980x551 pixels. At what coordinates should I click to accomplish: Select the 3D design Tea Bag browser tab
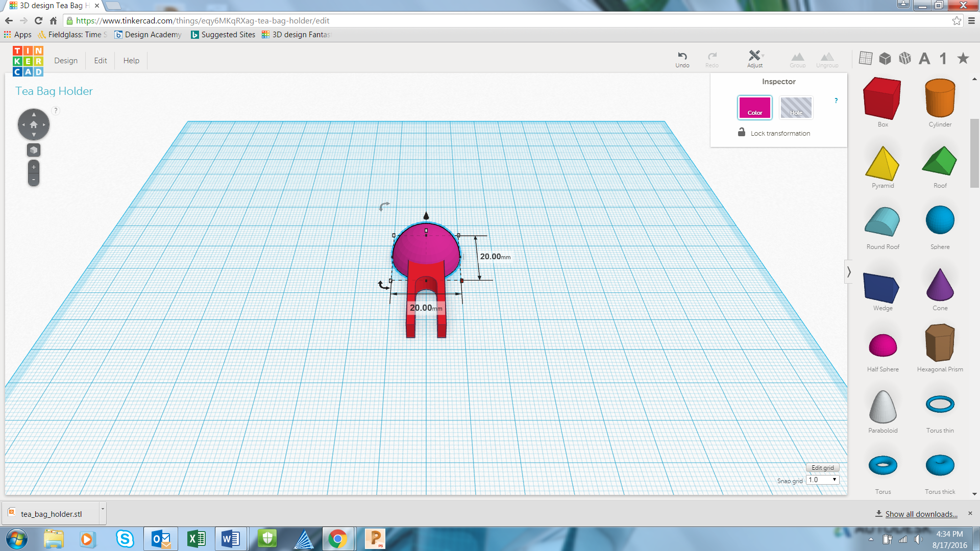[53, 6]
